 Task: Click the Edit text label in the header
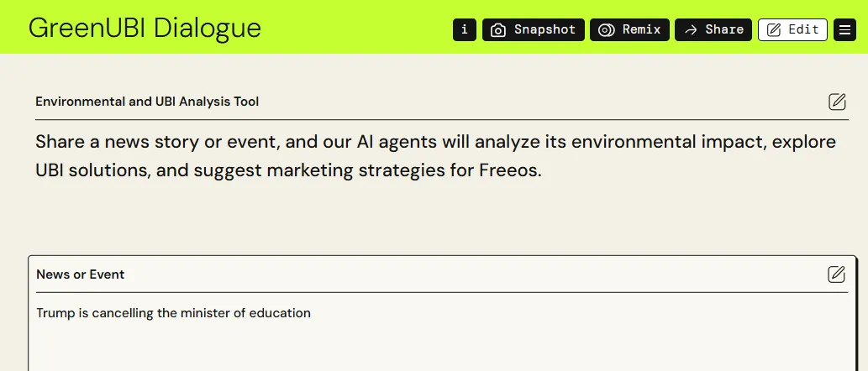coord(803,30)
